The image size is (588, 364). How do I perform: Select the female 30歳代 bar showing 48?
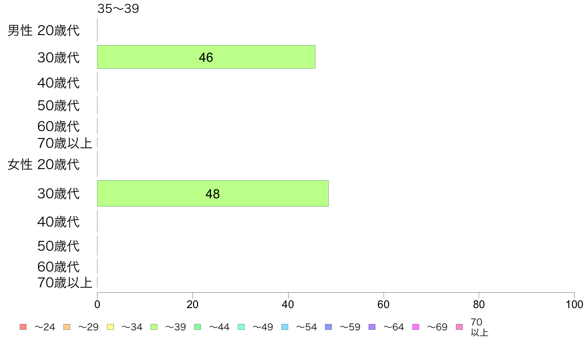pos(213,193)
